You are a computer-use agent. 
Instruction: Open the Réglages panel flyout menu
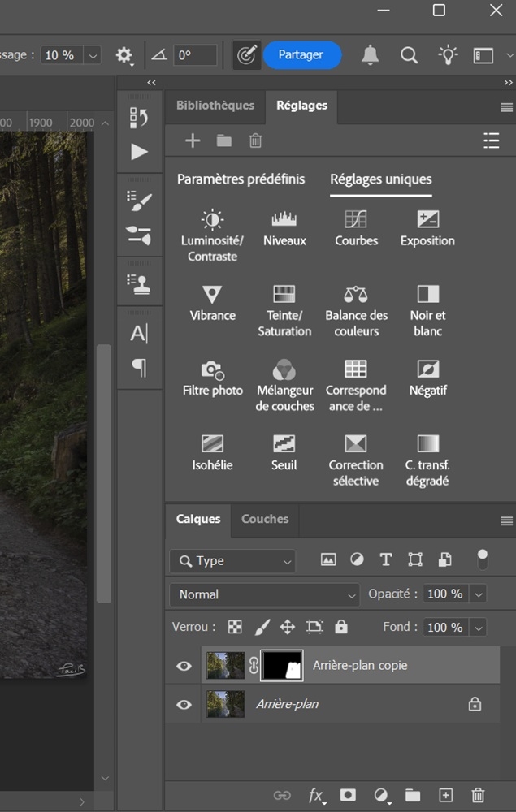[x=507, y=107]
